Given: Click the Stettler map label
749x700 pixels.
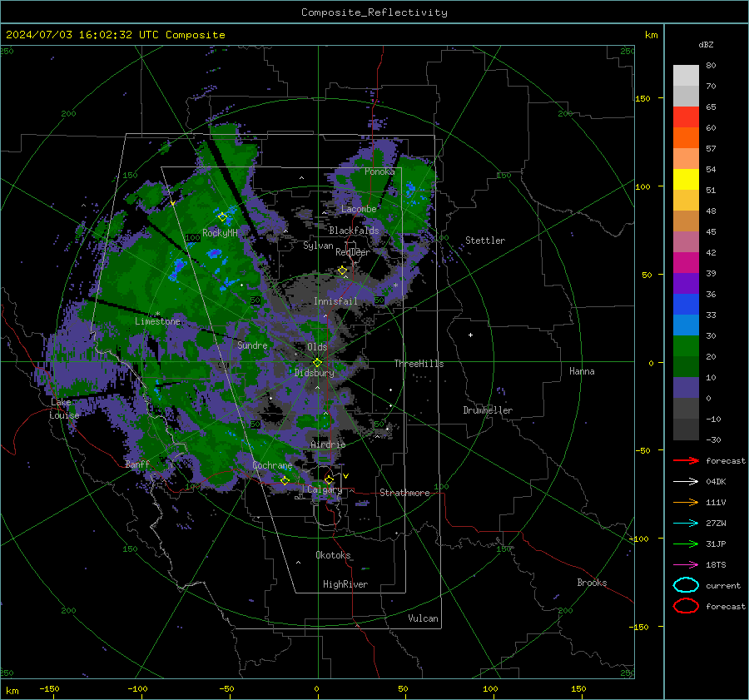Looking at the screenshot, I should coord(485,241).
